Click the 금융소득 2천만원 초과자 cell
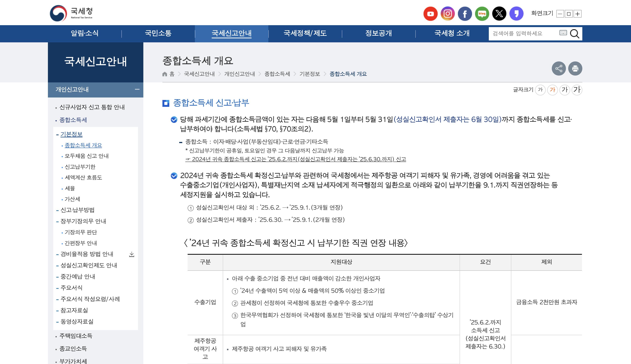 (546, 302)
